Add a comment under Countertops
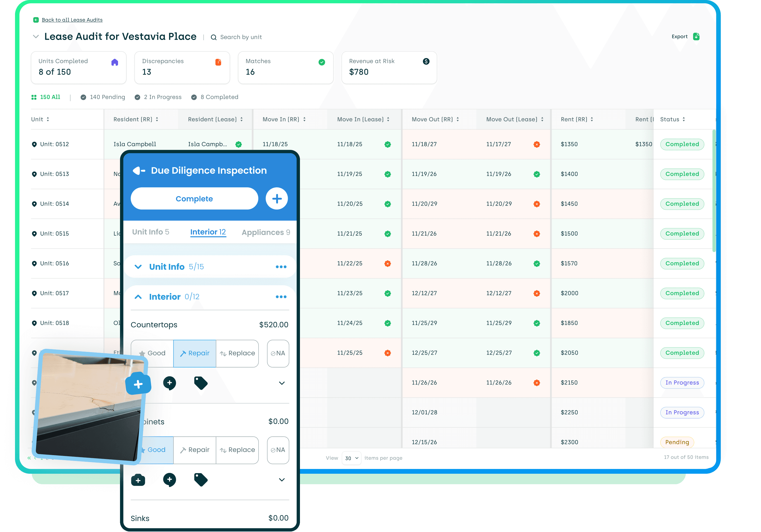The height and width of the screenshot is (532, 761). click(x=169, y=383)
